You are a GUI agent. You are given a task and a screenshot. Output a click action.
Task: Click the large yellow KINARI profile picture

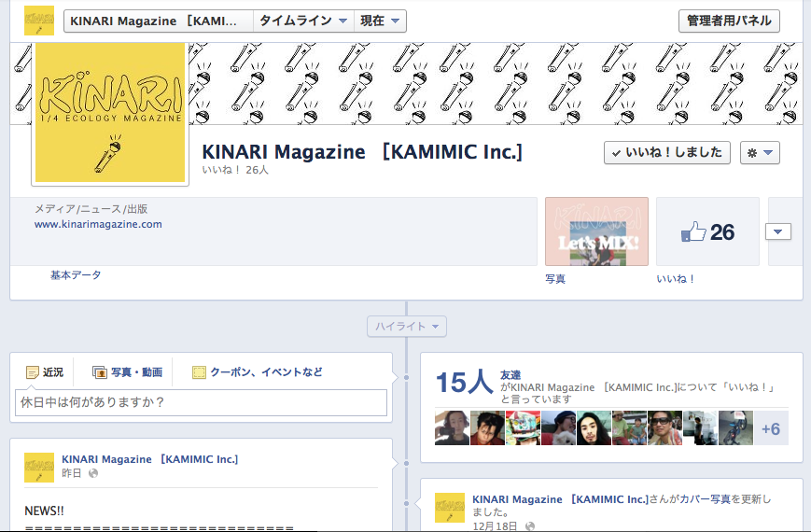[110, 113]
